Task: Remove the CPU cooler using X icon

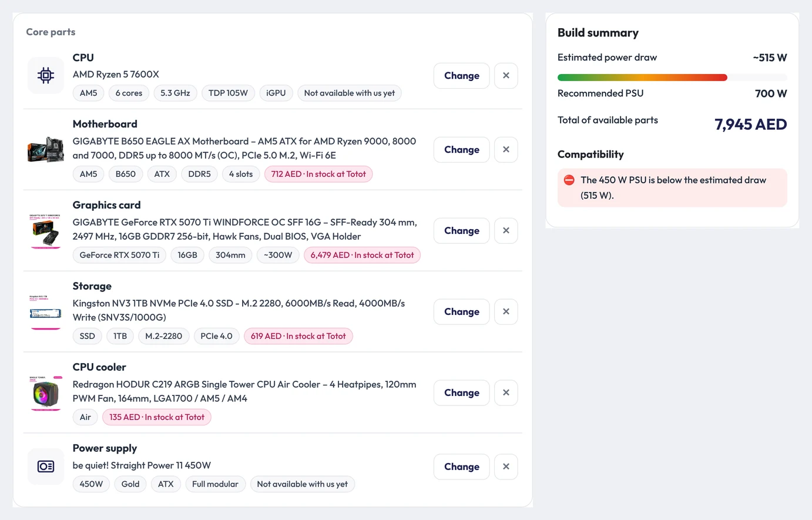Action: 506,393
